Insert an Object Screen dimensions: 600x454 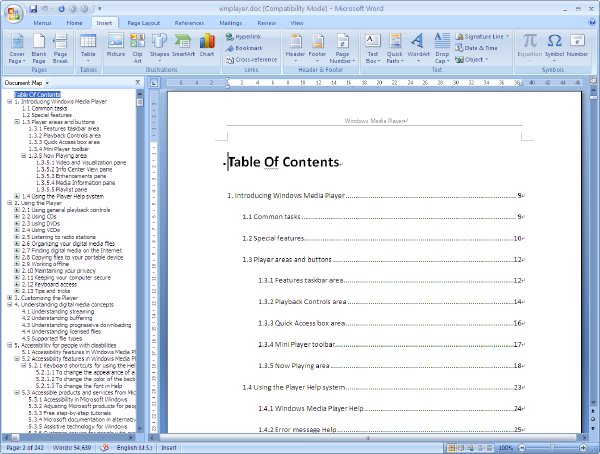tap(471, 60)
